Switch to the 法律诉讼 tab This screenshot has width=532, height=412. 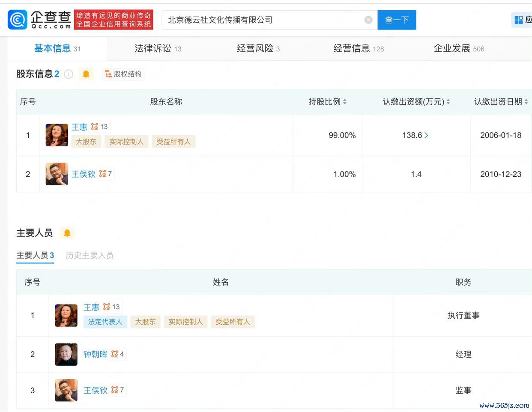(158, 48)
